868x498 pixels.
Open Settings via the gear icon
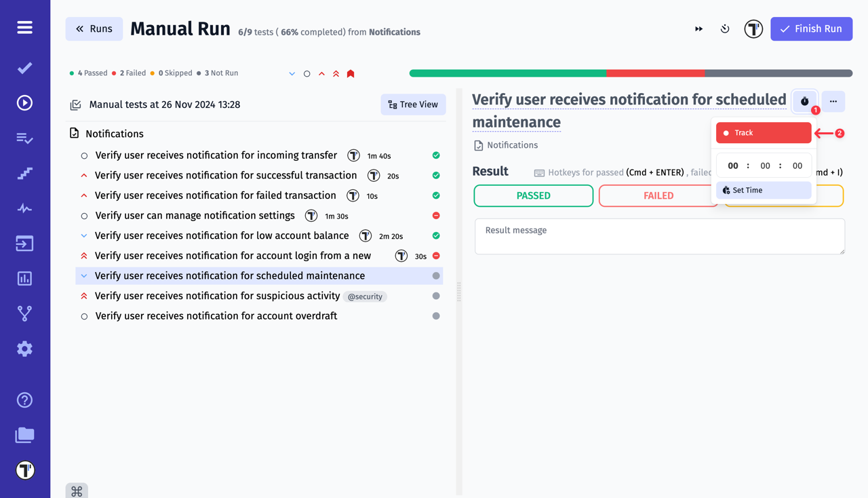point(24,349)
